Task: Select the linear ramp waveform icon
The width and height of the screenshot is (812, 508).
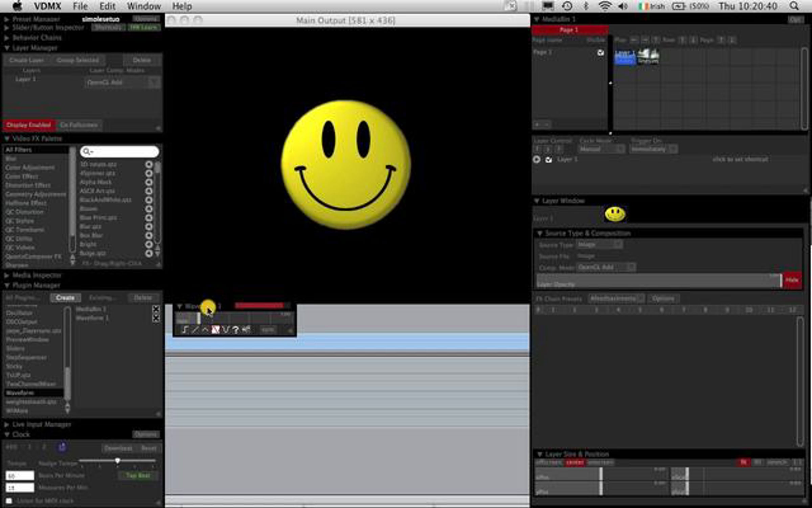Action: [x=195, y=330]
